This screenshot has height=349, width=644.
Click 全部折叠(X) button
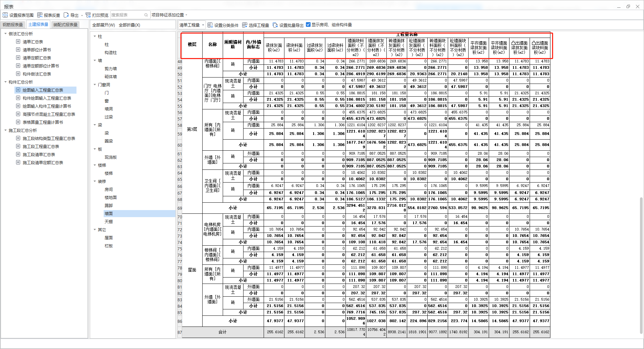[x=129, y=25]
